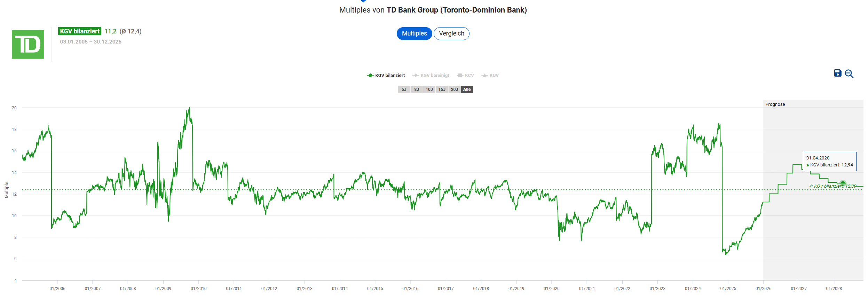The image size is (868, 297).
Task: Click the blue chevron above the title
Action: (x=363, y=1)
